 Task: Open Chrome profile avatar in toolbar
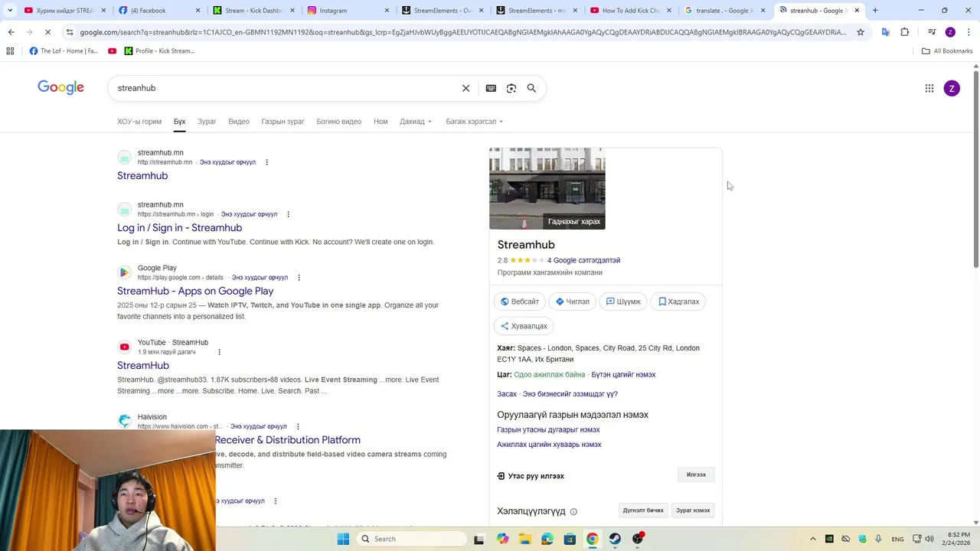coord(950,32)
